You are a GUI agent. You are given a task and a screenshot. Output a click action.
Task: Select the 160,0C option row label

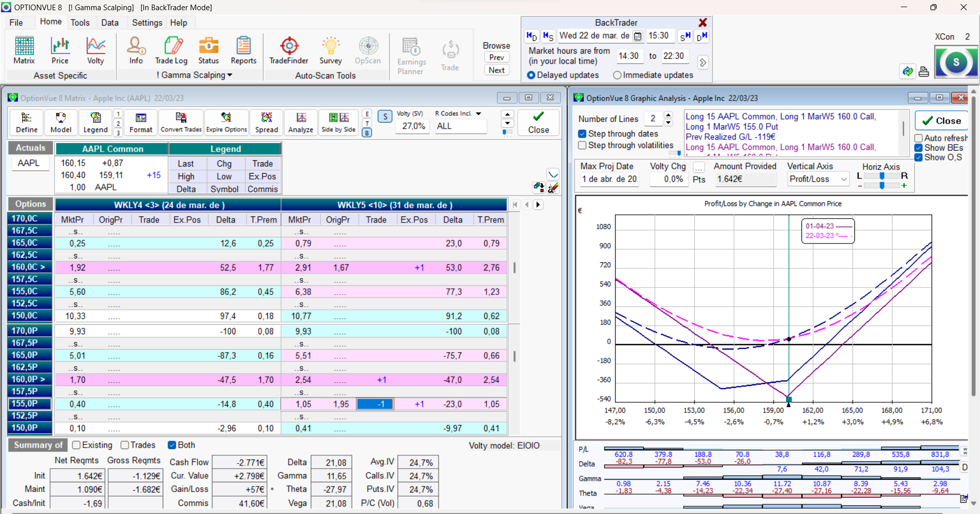click(x=30, y=267)
